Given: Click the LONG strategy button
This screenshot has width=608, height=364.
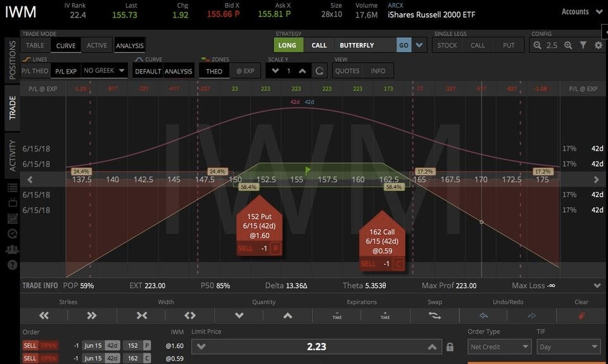Looking at the screenshot, I should pos(288,46).
